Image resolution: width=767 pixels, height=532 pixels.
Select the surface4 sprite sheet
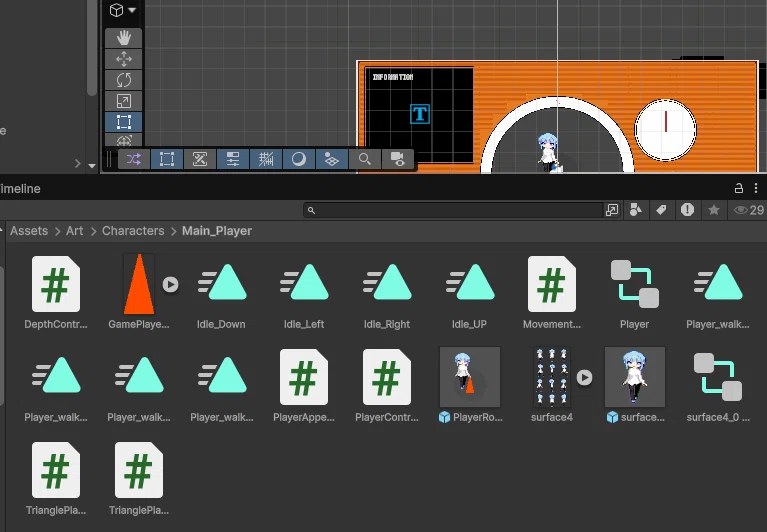pyautogui.click(x=552, y=377)
